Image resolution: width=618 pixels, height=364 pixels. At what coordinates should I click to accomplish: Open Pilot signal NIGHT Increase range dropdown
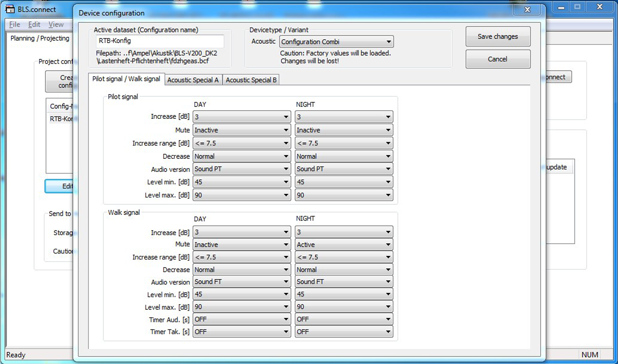(x=344, y=143)
